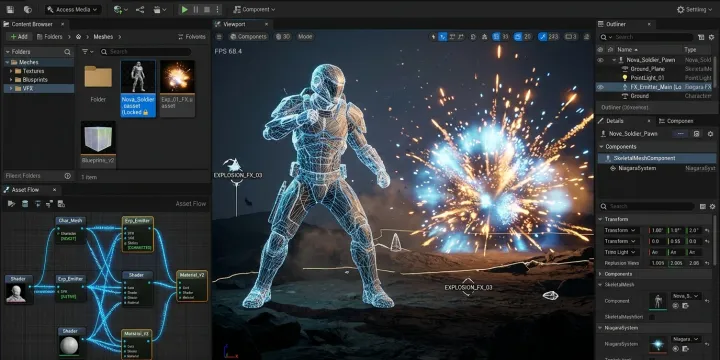Click the Pause button in toolbar
The image size is (720, 360).
tap(196, 9)
